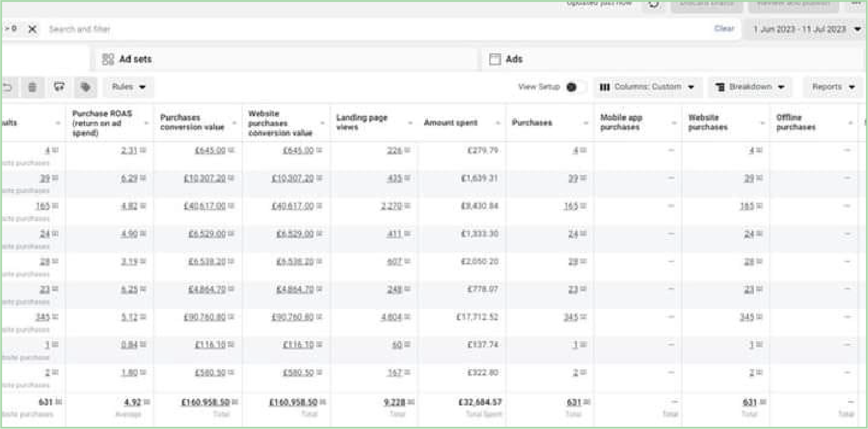Click the Breakdown icon
Screen dimensions: 868x429
pyautogui.click(x=721, y=87)
